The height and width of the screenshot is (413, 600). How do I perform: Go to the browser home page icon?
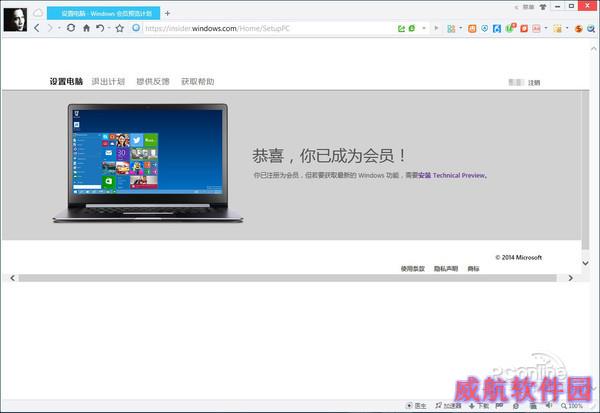(x=86, y=28)
